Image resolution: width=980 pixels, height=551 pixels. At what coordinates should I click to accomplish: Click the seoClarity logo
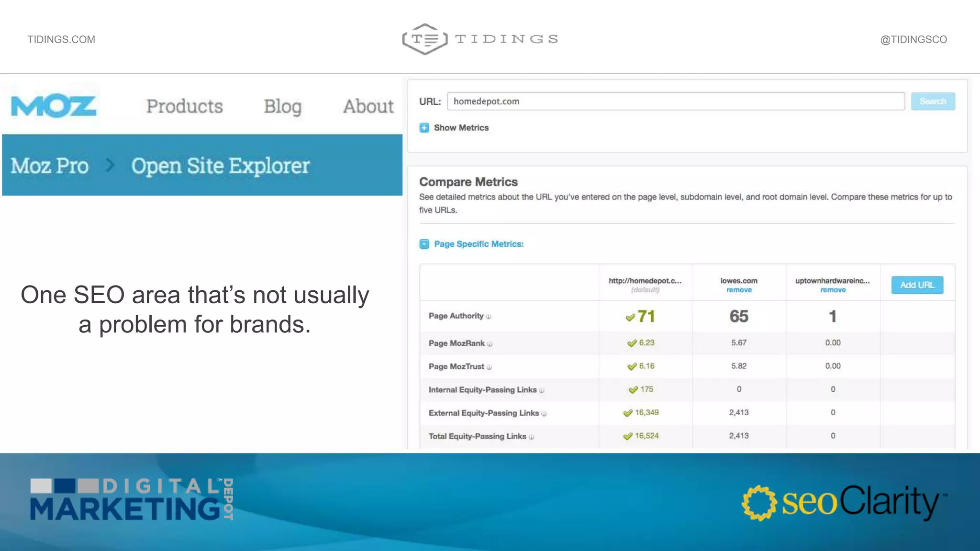click(x=844, y=502)
